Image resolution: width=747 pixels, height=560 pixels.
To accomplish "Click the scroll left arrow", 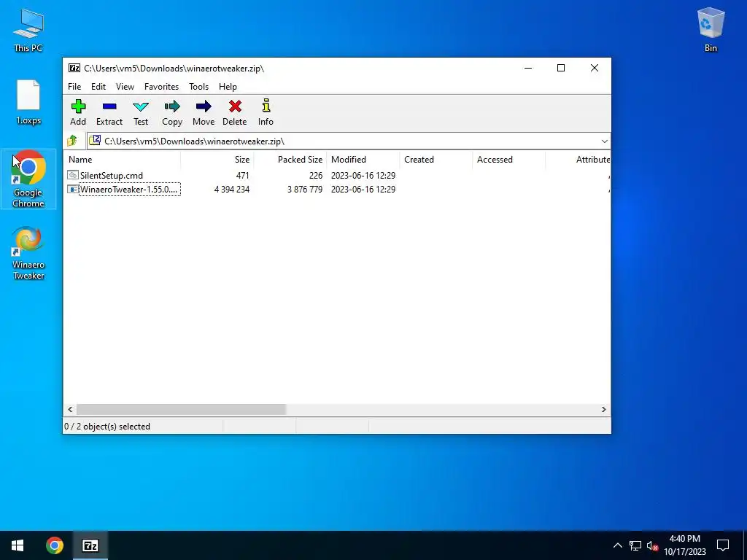I will 71,410.
